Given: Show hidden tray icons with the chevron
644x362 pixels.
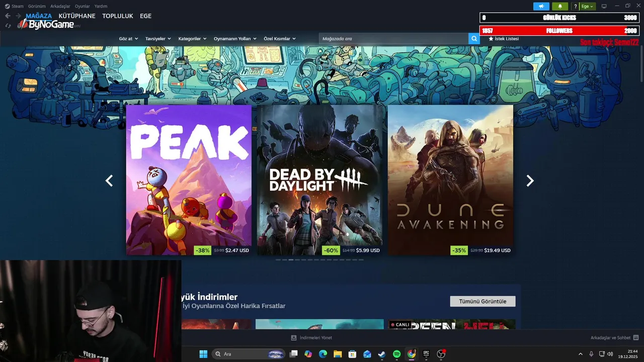Looking at the screenshot, I should click(580, 354).
